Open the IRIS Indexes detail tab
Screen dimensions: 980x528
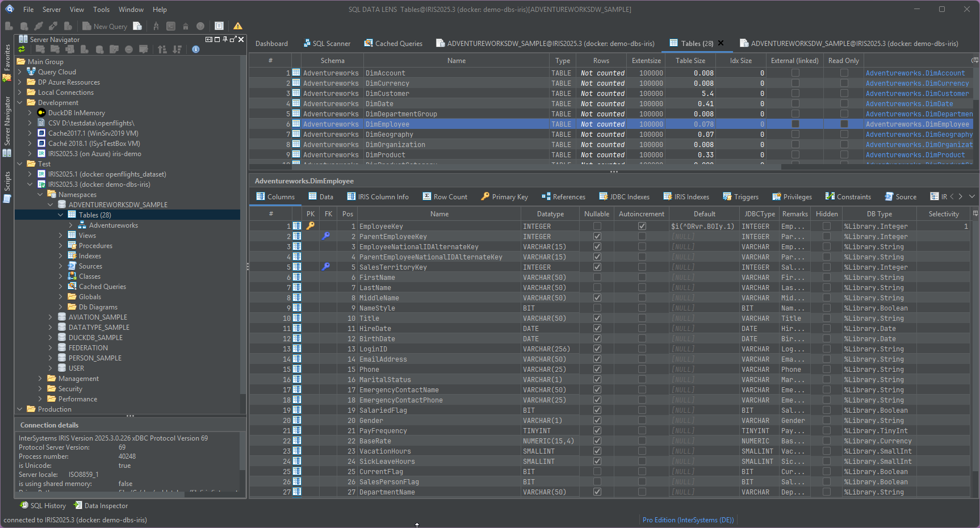(686, 197)
